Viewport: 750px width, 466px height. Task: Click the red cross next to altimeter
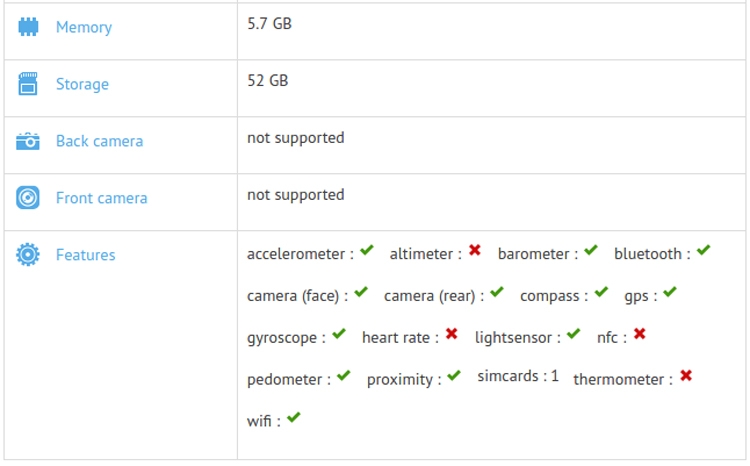point(475,251)
